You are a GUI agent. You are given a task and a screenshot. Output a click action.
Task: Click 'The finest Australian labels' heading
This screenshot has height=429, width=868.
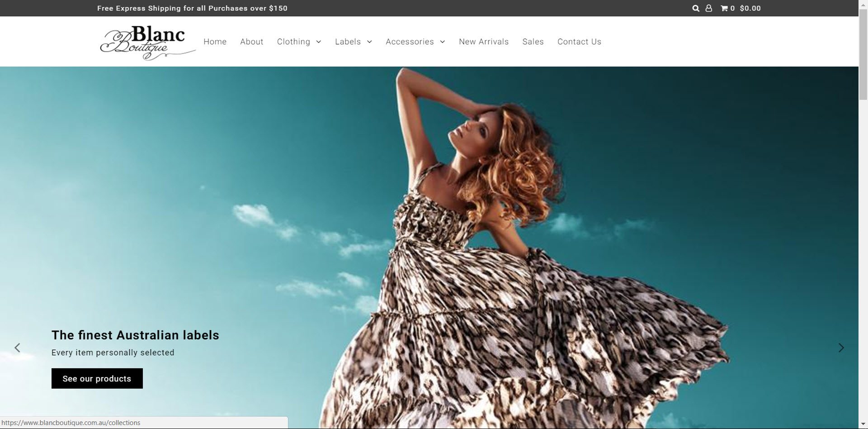[135, 335]
